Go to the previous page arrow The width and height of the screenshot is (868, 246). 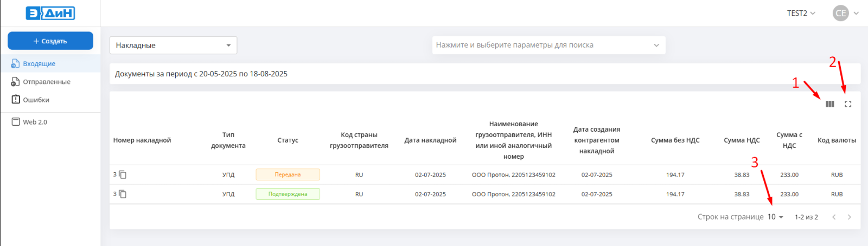point(834,217)
